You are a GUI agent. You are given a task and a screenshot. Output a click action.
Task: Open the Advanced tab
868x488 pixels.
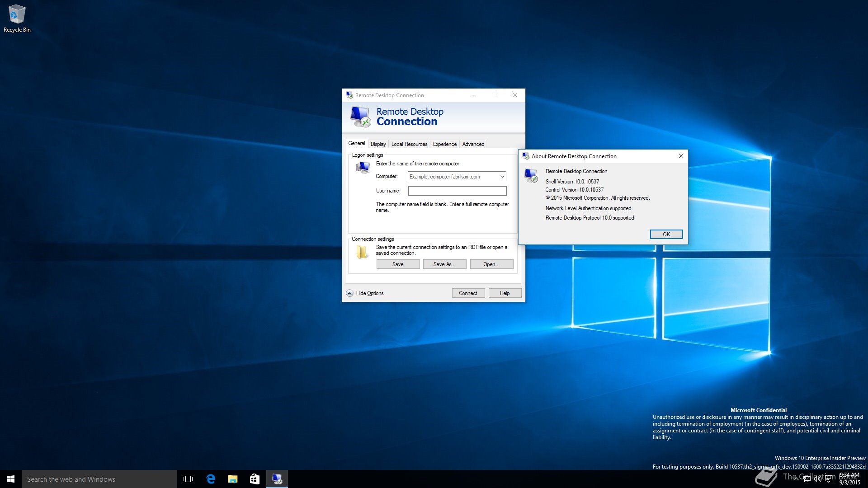pos(473,144)
